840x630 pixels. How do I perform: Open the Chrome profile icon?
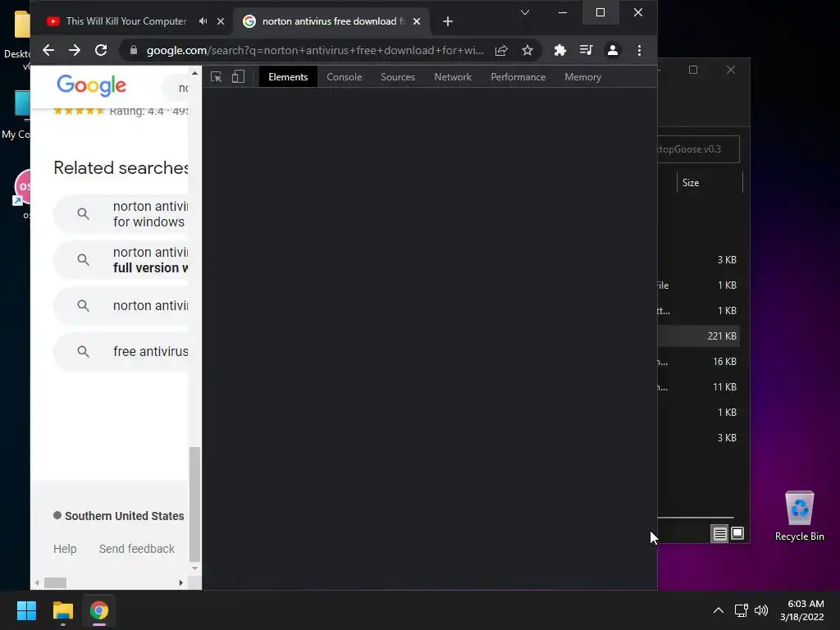(x=612, y=50)
